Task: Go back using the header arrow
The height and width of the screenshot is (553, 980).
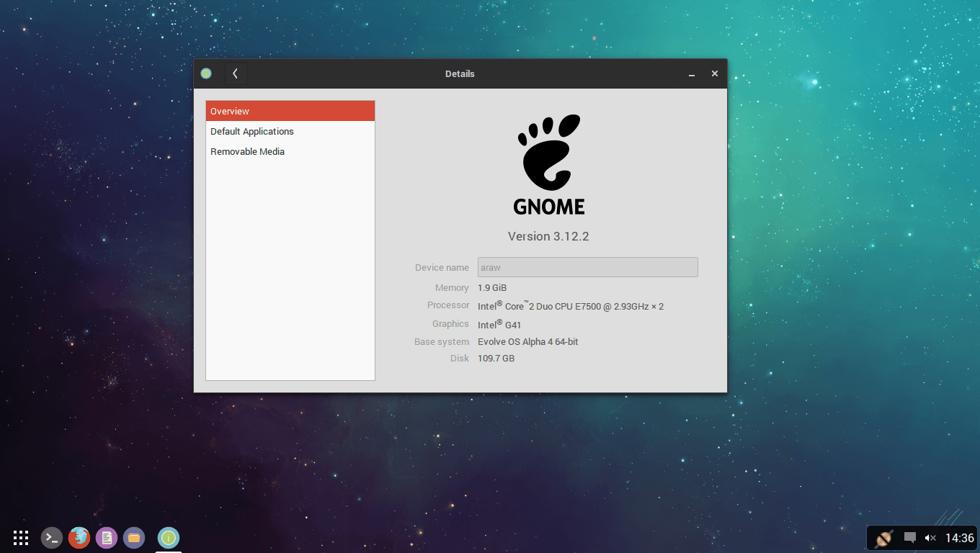Action: point(236,73)
